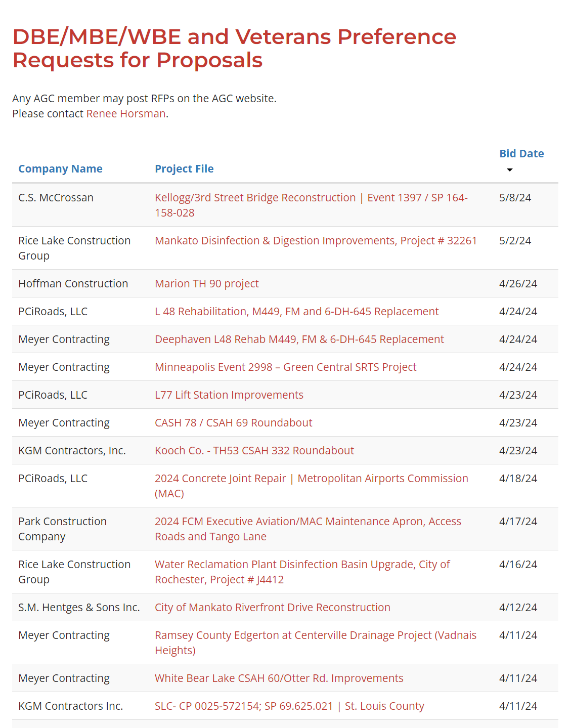
Task: Open Deephaven L48 Rehab project link
Action: (299, 339)
